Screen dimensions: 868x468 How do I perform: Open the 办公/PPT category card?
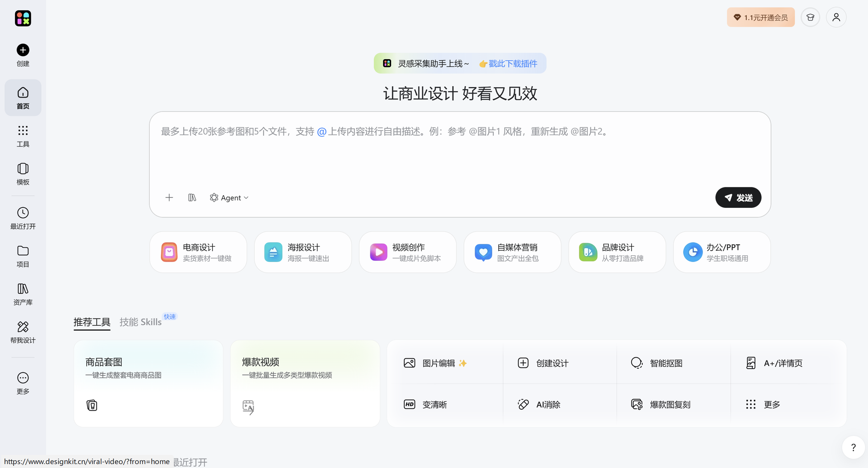pos(722,252)
